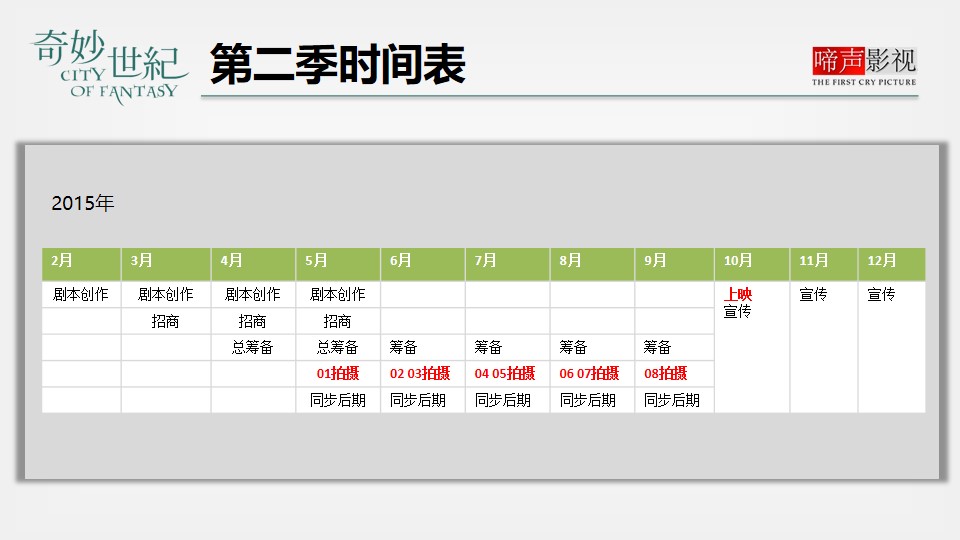Click the 啼声影视 First Cry Picture logo
This screenshot has width=960, height=540.
click(x=864, y=66)
